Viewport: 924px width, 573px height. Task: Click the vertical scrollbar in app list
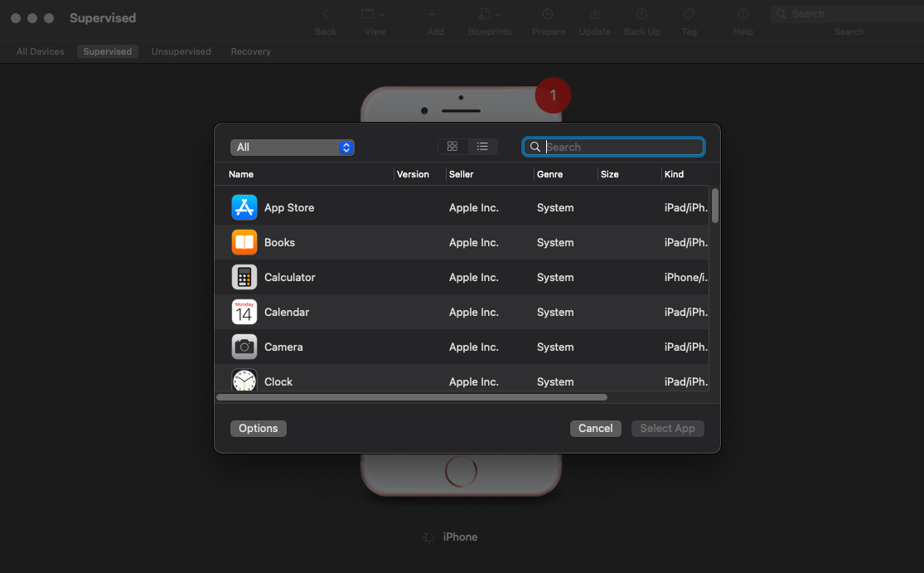pos(715,206)
